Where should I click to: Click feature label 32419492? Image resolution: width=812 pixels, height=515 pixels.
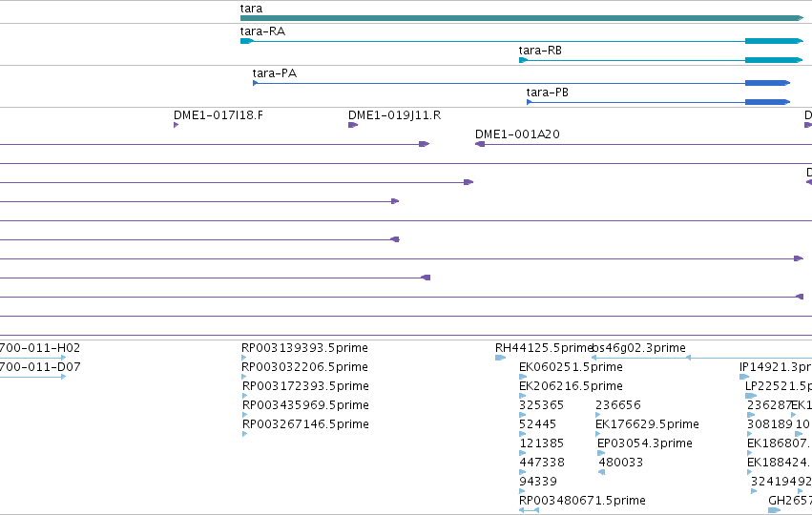[x=781, y=482]
